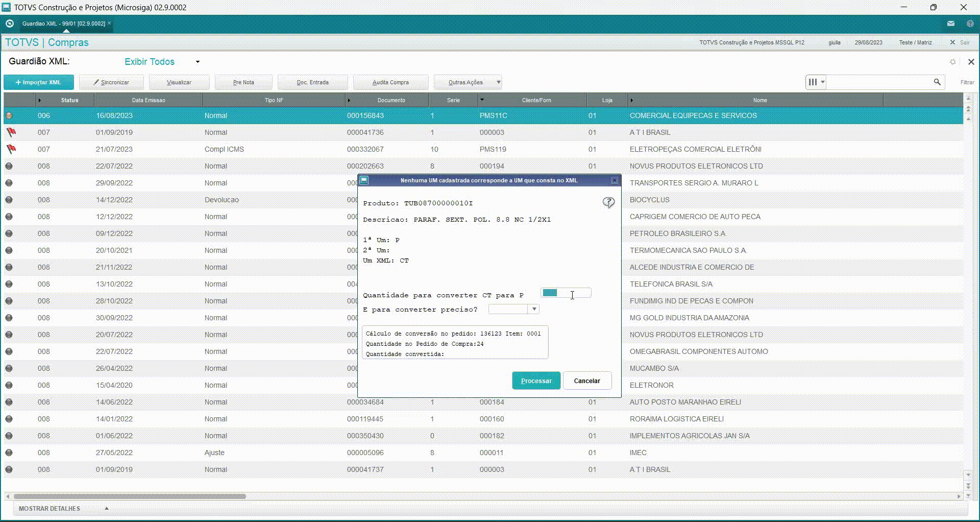Sort by Data Emissao column header
Image resolution: width=980 pixels, height=522 pixels.
click(x=149, y=100)
